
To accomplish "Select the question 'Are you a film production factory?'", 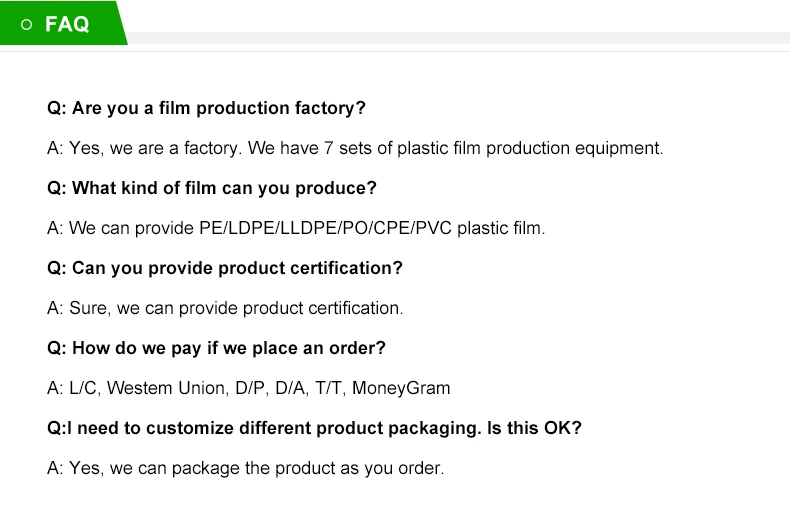I will click(206, 108).
